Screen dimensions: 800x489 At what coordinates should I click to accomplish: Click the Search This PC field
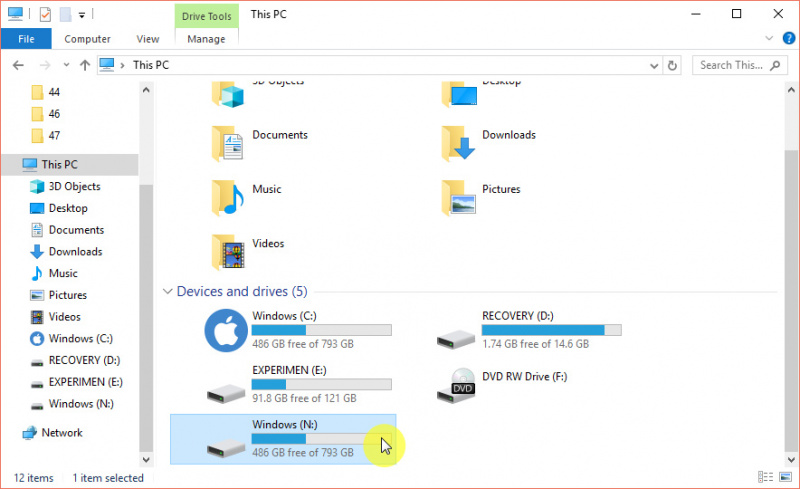pos(739,65)
